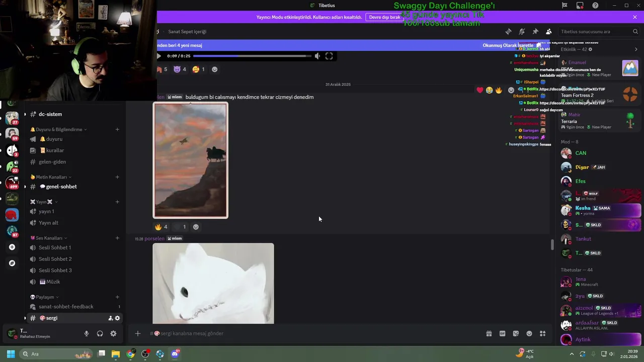This screenshot has width=644, height=362.
Task: Click Okunmuş Olarak İşaretle button
Action: [x=512, y=45]
